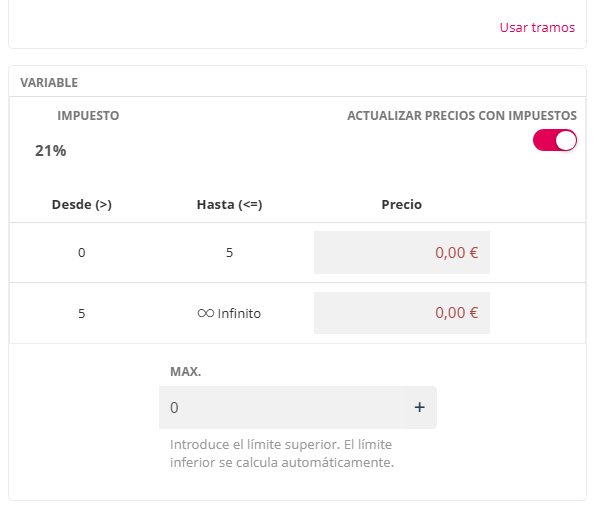Click the Infinito text in second row
The height and width of the screenshot is (513, 600).
click(239, 313)
